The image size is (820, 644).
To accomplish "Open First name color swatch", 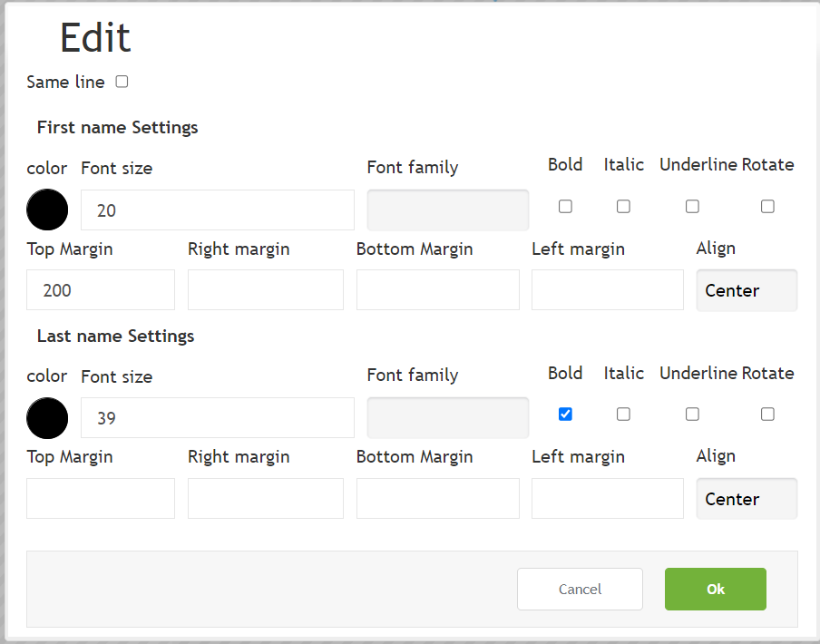I will [x=47, y=210].
